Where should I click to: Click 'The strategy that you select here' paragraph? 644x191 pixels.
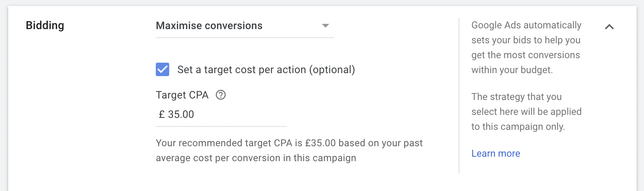(526, 112)
